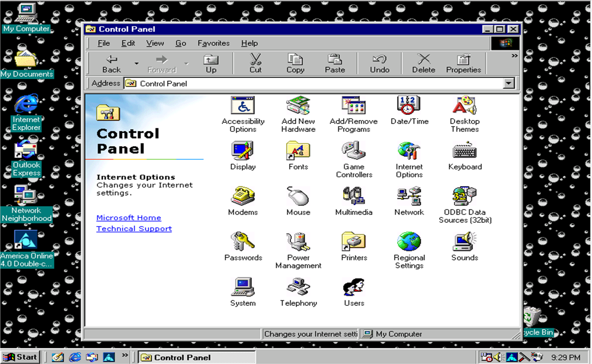Open the Accessibility Options icon

243,105
